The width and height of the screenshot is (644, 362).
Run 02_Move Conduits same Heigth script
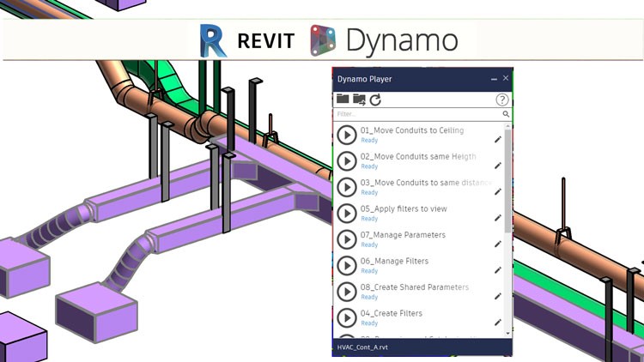click(x=347, y=161)
